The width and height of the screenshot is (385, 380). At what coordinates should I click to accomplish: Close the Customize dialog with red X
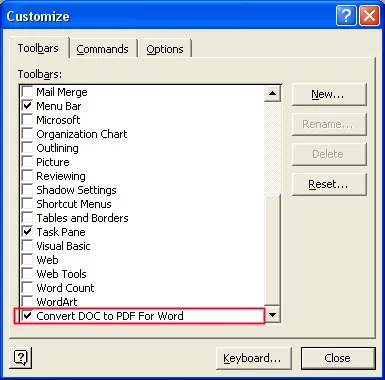point(369,15)
